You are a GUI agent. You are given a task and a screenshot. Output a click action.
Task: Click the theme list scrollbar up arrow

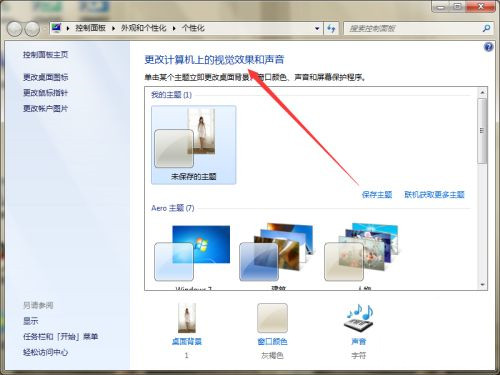point(482,92)
